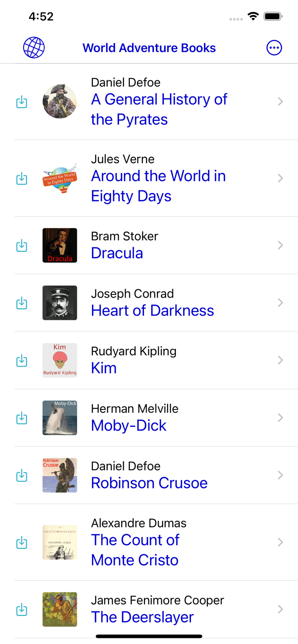Tap the World Adventure Books header title
This screenshot has width=298, height=644.
tap(149, 48)
